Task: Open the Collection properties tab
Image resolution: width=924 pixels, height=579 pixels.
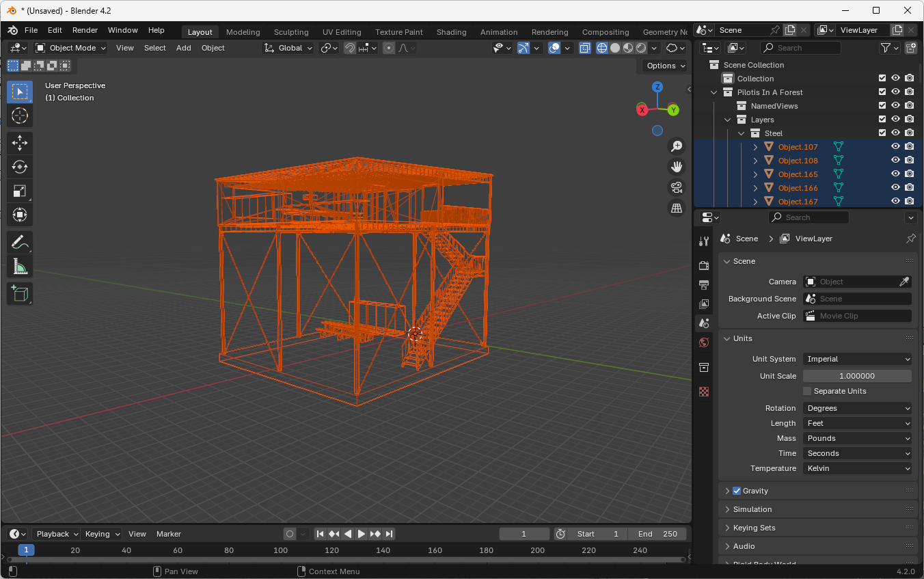Action: [704, 367]
